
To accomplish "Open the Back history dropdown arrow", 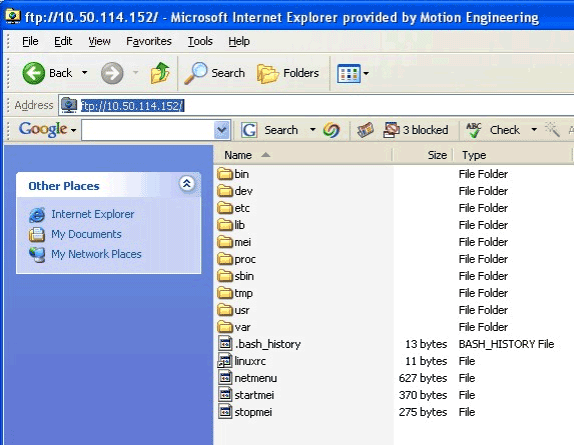I will [85, 73].
